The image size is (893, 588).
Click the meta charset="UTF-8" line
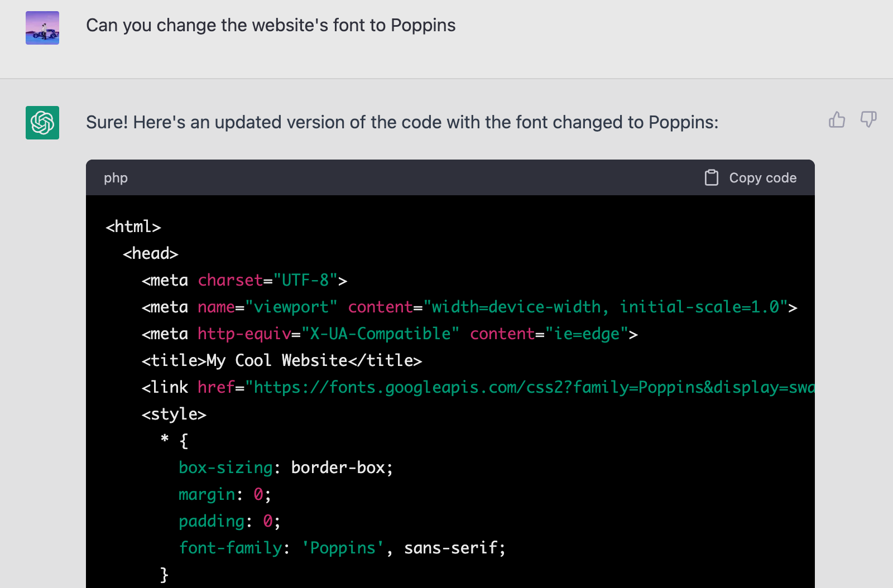click(244, 280)
